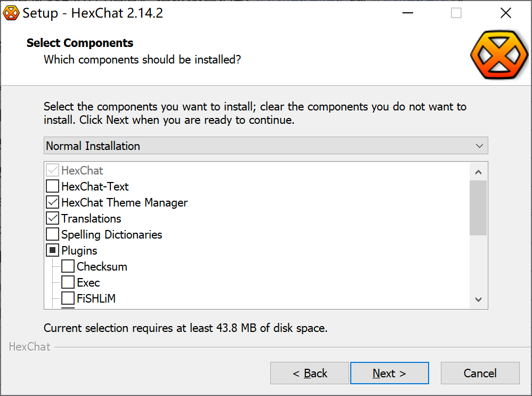Viewport: 532px width, 396px height.
Task: Toggle the Plugins group checkbox
Action: point(53,251)
